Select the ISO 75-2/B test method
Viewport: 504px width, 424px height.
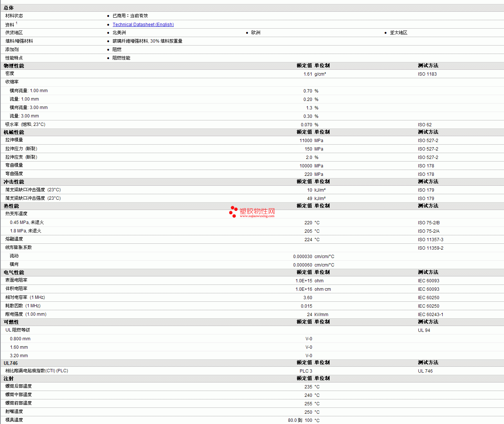coord(429,223)
